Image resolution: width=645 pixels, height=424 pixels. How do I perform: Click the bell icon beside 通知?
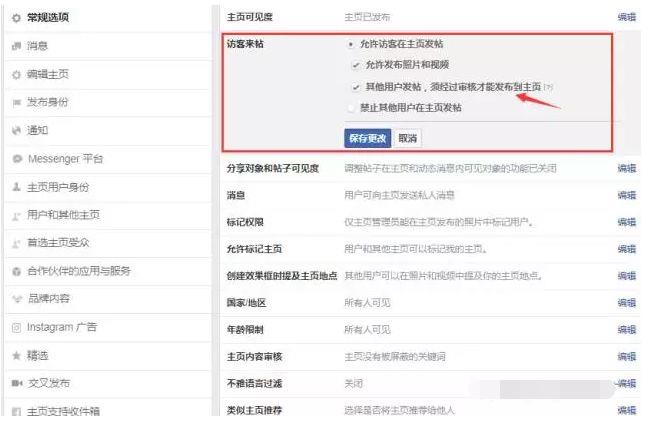pos(16,131)
